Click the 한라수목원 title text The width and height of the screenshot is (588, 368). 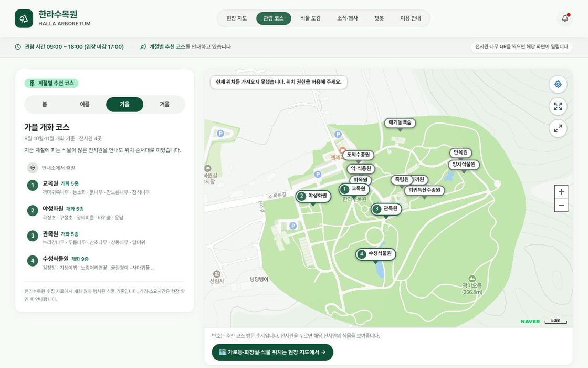58,14
